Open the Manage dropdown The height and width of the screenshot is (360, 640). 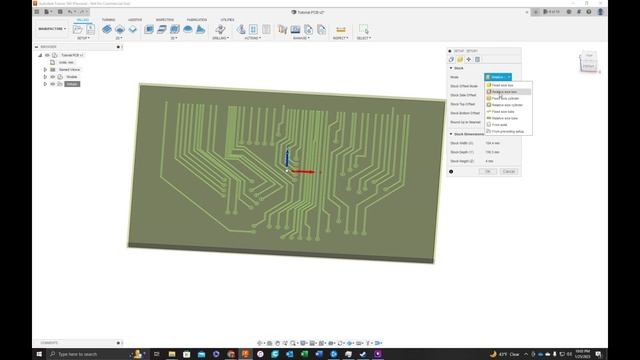pyautogui.click(x=301, y=38)
